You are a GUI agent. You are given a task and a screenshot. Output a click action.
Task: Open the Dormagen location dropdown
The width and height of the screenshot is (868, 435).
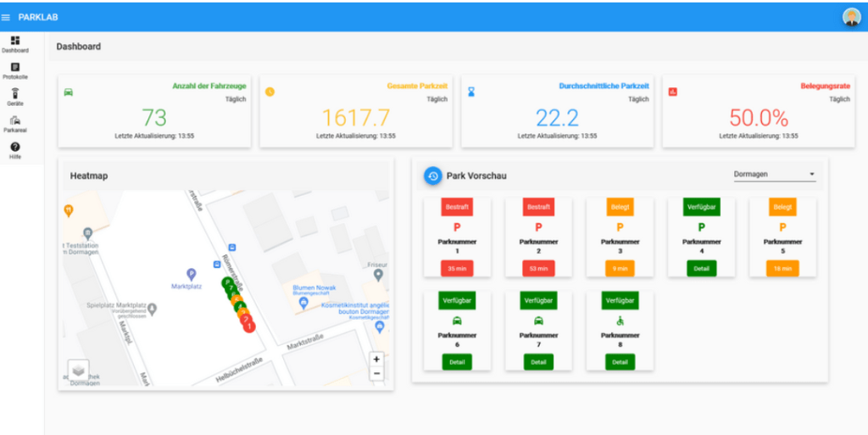tap(774, 175)
